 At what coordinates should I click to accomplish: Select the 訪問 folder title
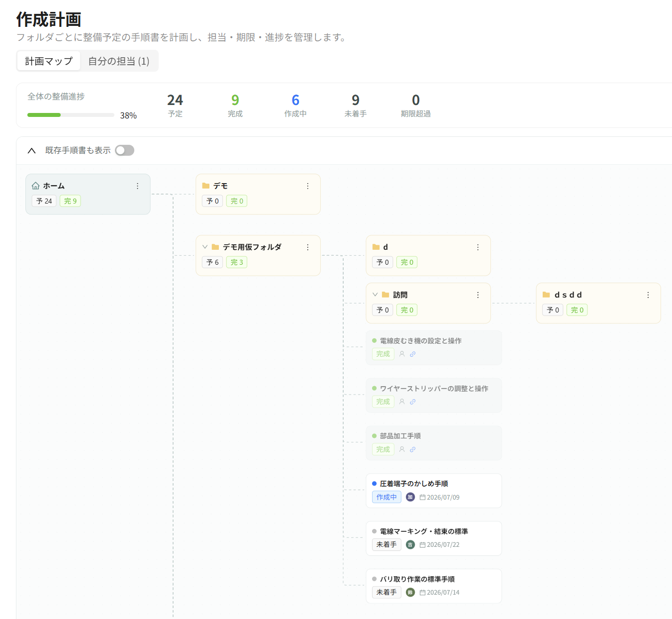pyautogui.click(x=400, y=295)
